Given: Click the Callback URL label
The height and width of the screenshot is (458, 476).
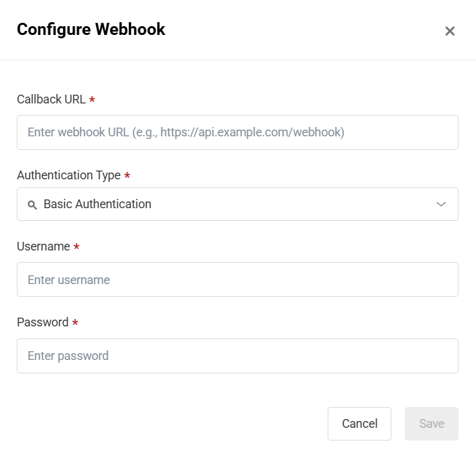Looking at the screenshot, I should [51, 99].
